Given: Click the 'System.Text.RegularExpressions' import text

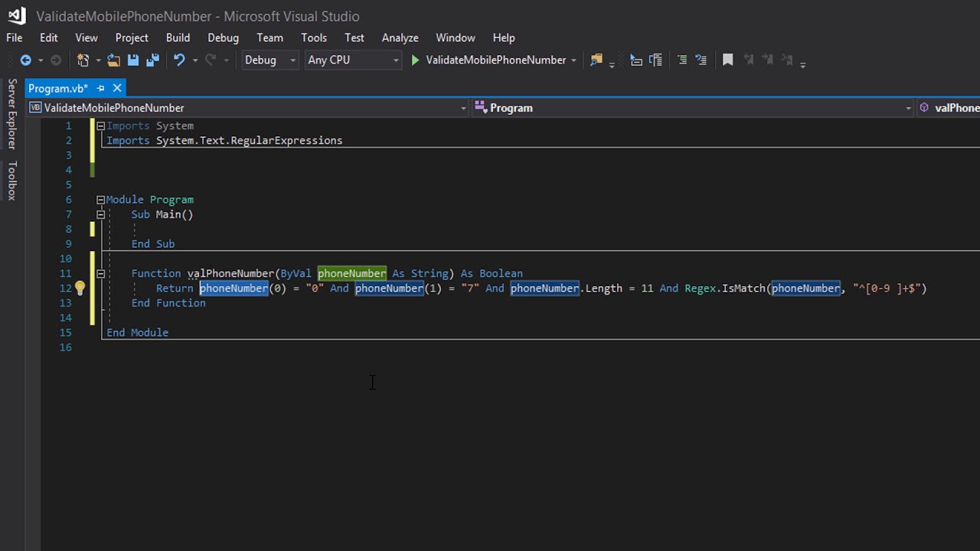Looking at the screenshot, I should [x=250, y=141].
